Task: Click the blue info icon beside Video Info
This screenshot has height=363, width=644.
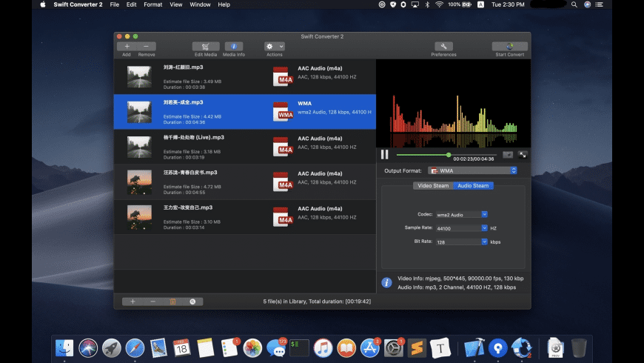Action: pyautogui.click(x=386, y=283)
